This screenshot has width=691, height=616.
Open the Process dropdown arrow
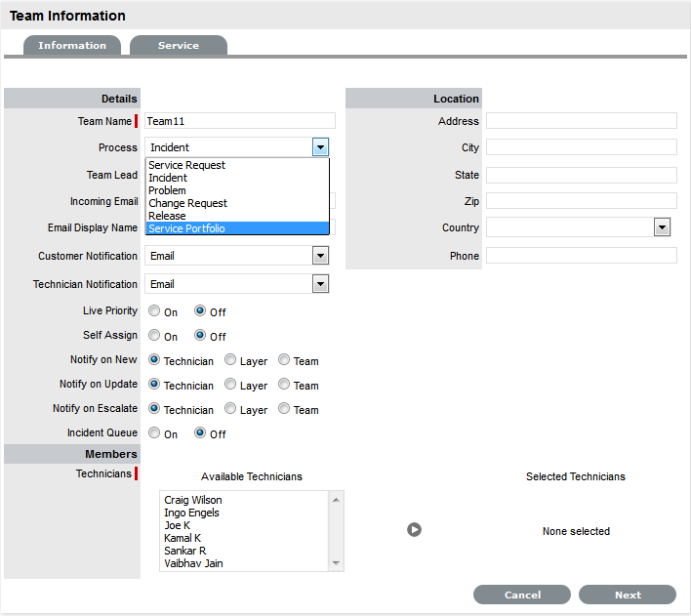(x=320, y=147)
